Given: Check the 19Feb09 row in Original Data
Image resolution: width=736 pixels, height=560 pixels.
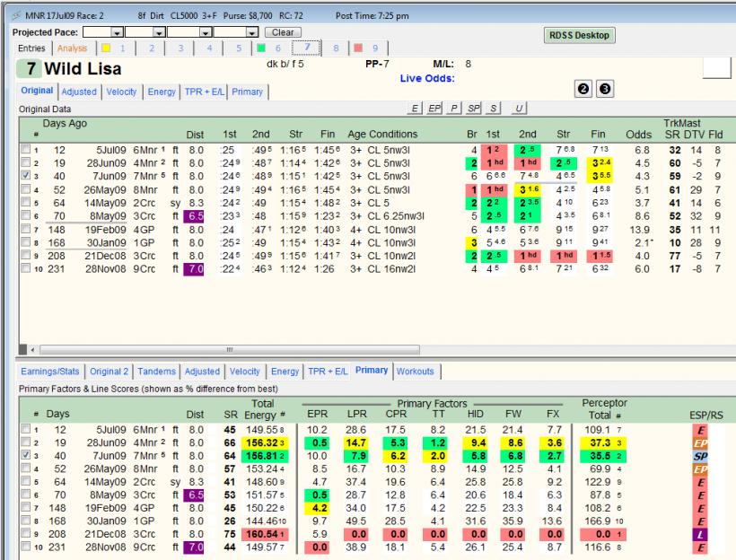Looking at the screenshot, I should 25,229.
